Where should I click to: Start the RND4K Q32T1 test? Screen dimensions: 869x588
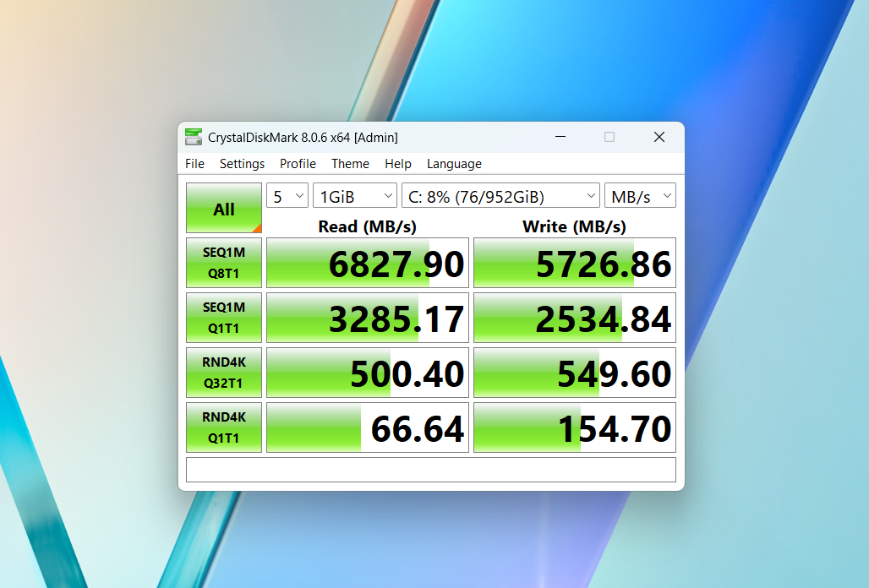point(224,372)
